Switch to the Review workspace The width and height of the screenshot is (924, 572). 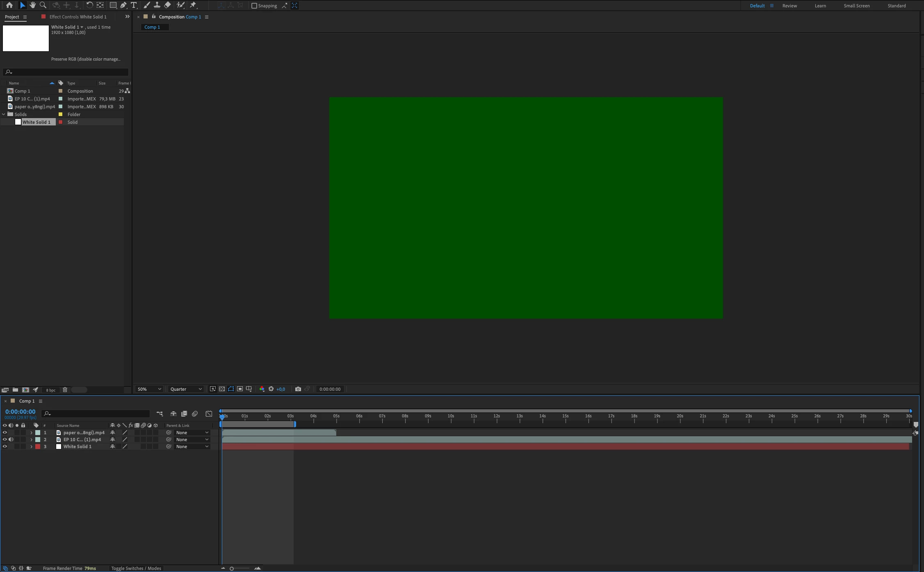pos(789,6)
